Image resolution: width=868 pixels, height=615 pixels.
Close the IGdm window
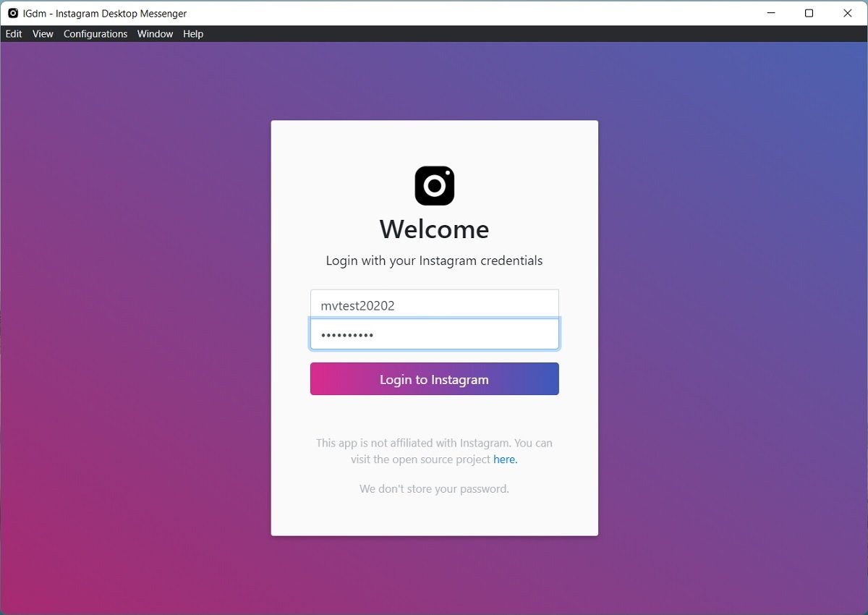[x=848, y=13]
